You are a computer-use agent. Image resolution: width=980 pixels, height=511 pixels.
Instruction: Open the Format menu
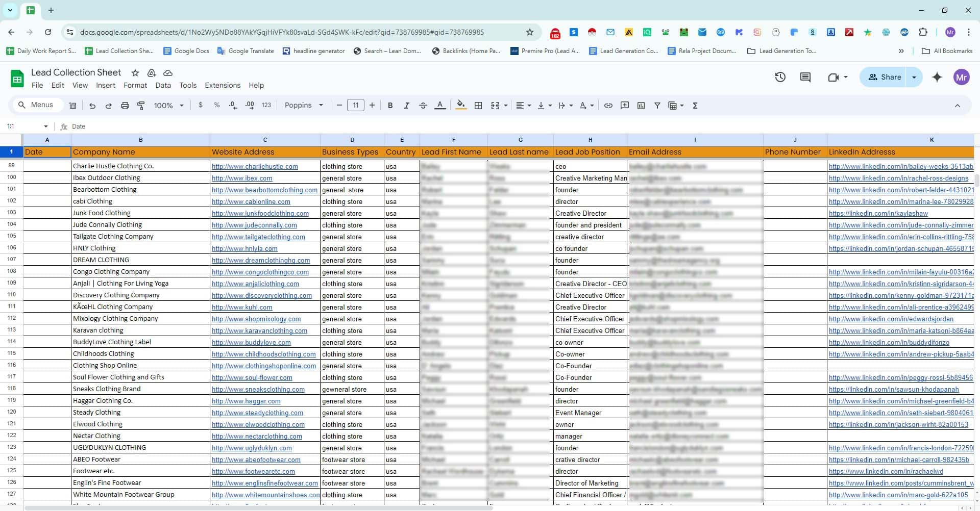click(135, 85)
